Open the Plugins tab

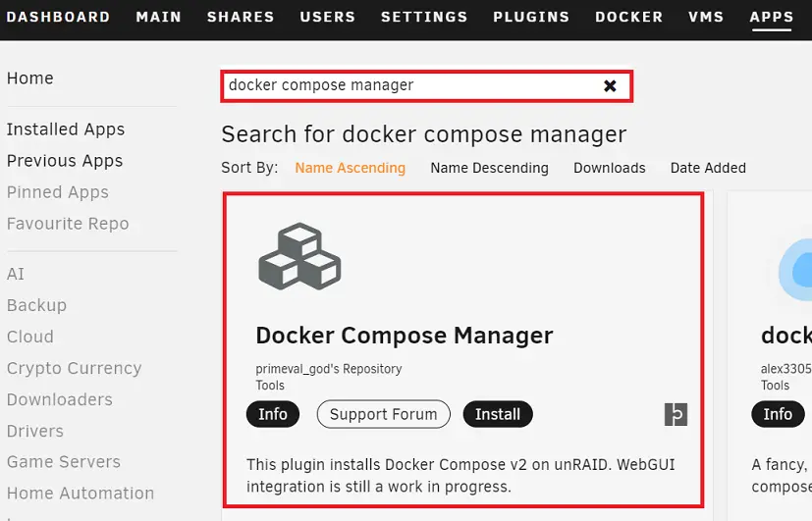point(531,17)
